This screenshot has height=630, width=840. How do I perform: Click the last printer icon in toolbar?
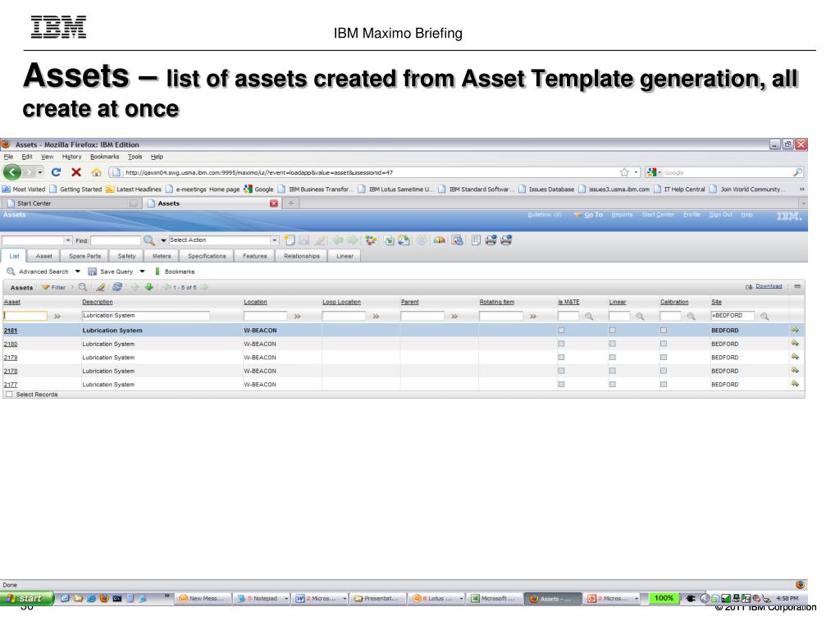[505, 240]
